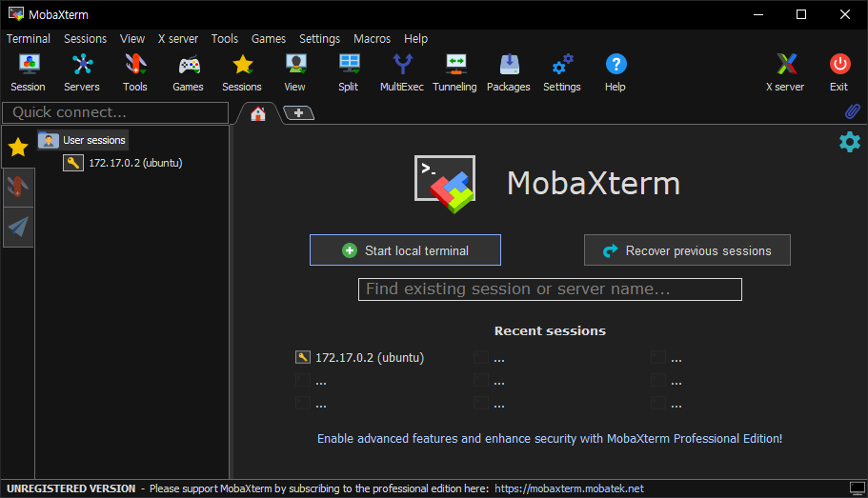Select User sessions tree folder
This screenshot has width=868, height=498.
83,141
